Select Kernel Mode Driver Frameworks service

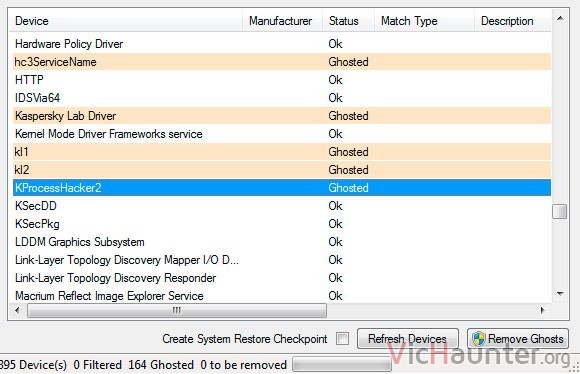point(282,134)
